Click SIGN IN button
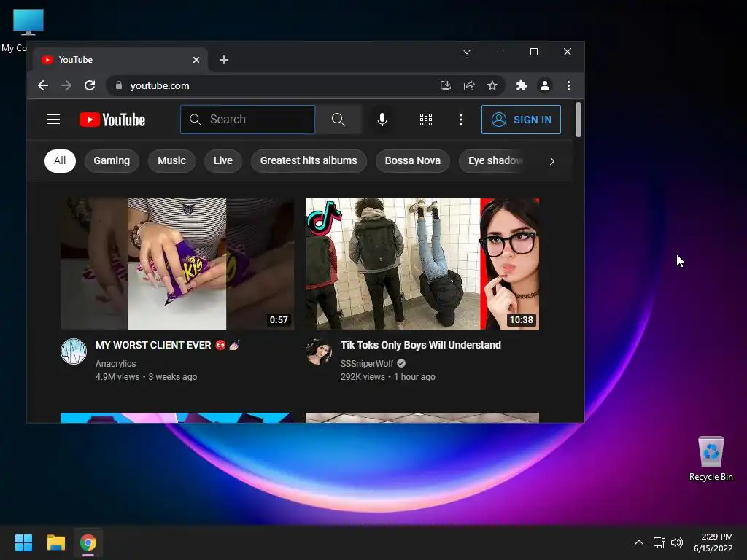The image size is (747, 560). pos(521,120)
